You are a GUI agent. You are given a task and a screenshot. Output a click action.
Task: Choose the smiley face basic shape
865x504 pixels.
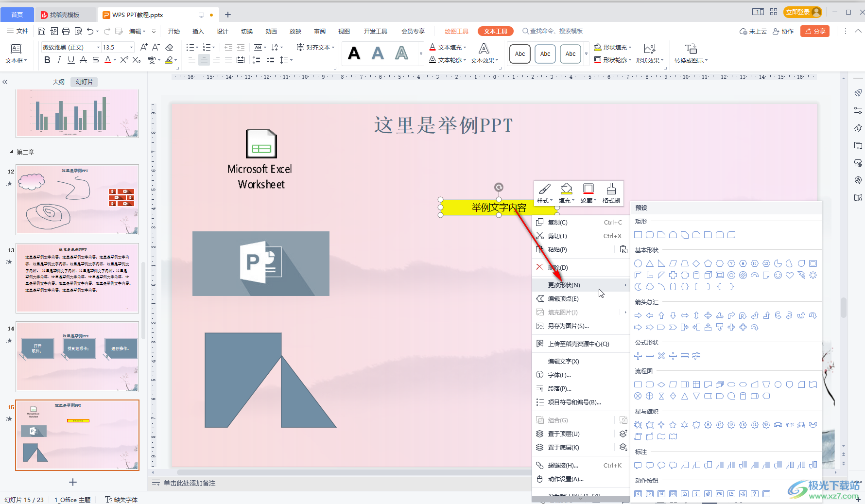[x=778, y=275]
